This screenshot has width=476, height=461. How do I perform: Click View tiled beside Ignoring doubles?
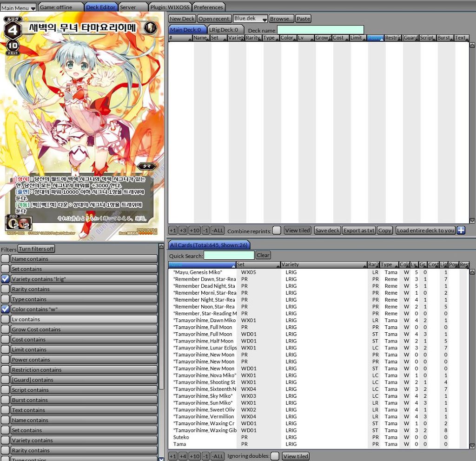pyautogui.click(x=296, y=456)
